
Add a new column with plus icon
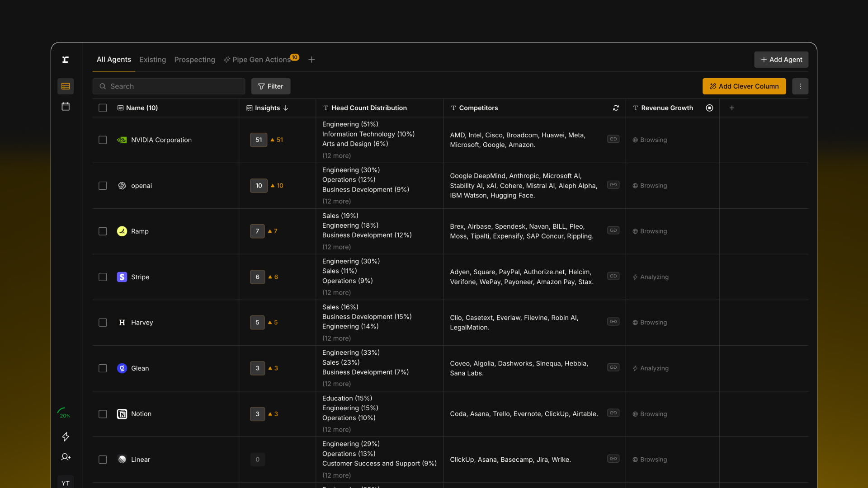pos(732,108)
